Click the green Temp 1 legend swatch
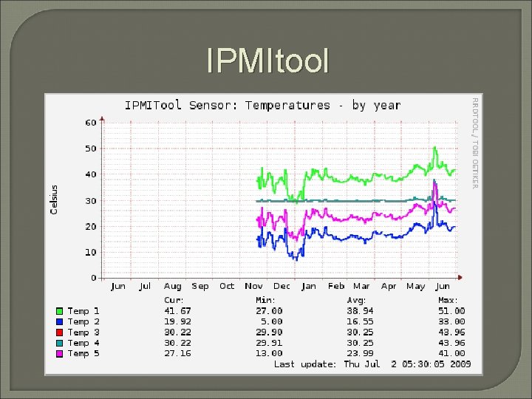The image size is (532, 399). pos(59,311)
